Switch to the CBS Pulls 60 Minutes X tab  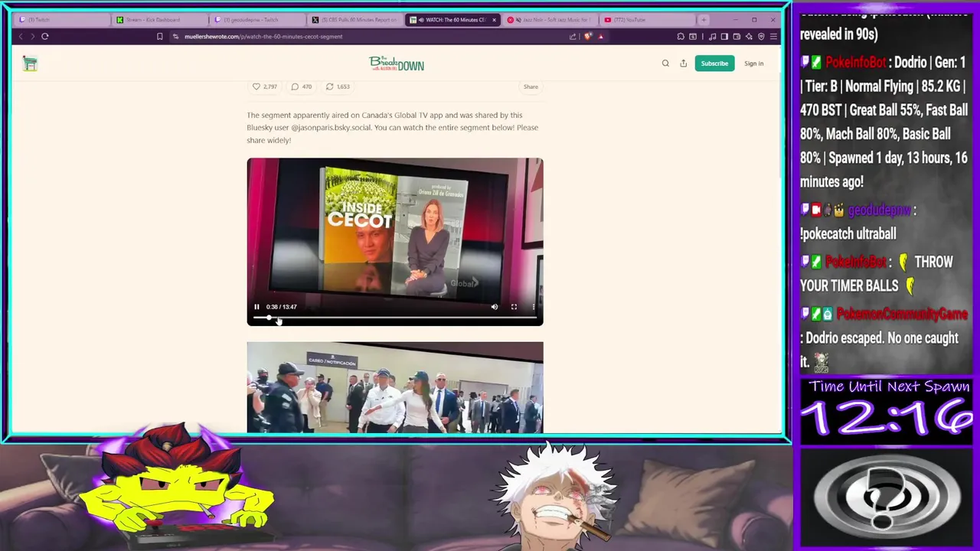tap(354, 19)
